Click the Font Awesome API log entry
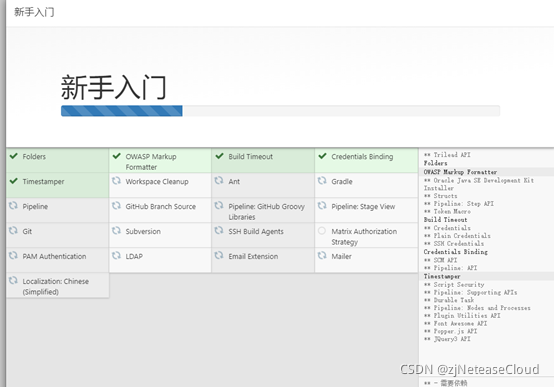554x387 pixels. click(x=455, y=323)
